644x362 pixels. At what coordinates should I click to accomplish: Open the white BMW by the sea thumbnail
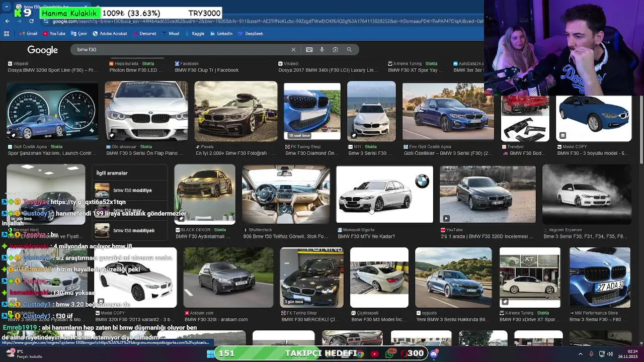click(x=371, y=111)
